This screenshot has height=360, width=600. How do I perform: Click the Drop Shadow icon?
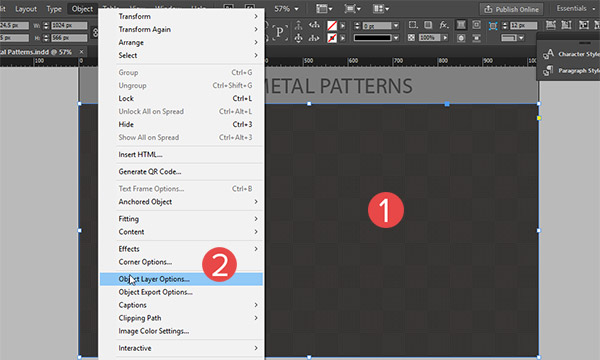[428, 25]
